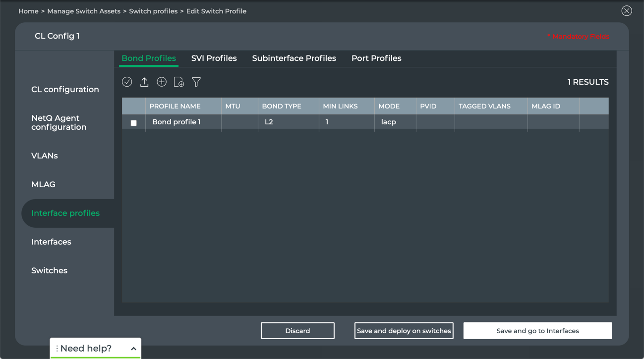
Task: Navigate to MLAG in the sidebar
Action: [x=43, y=185]
